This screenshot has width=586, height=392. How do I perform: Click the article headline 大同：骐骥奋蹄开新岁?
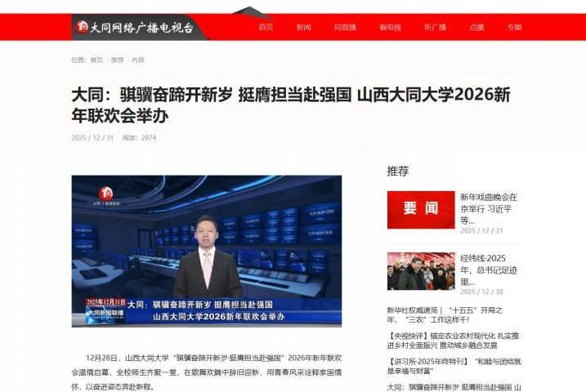coord(290,105)
